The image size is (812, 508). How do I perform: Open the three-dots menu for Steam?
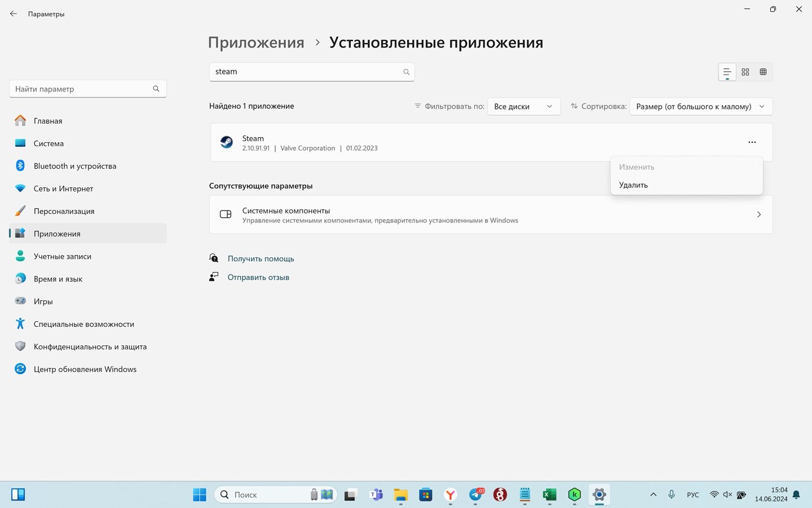click(752, 142)
